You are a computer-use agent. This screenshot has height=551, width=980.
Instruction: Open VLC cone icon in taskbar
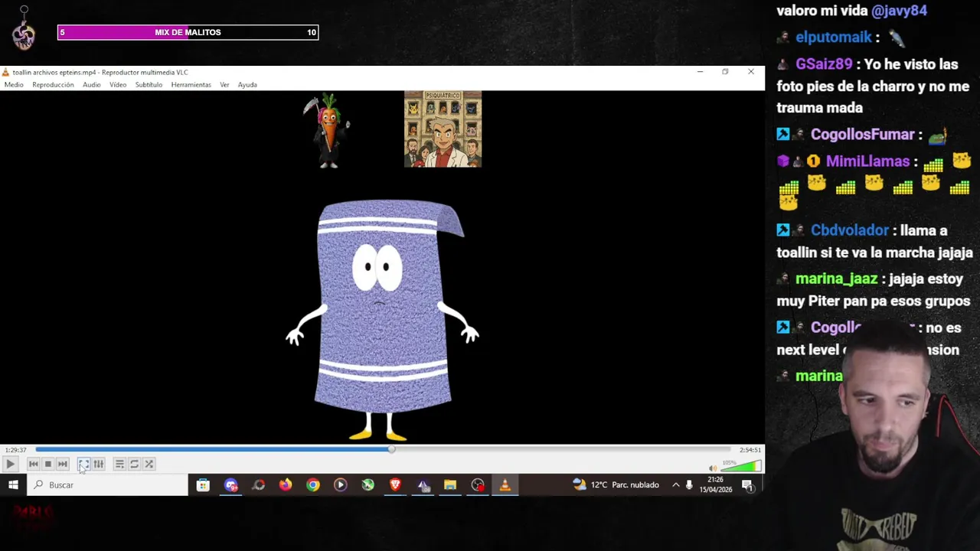pyautogui.click(x=505, y=484)
